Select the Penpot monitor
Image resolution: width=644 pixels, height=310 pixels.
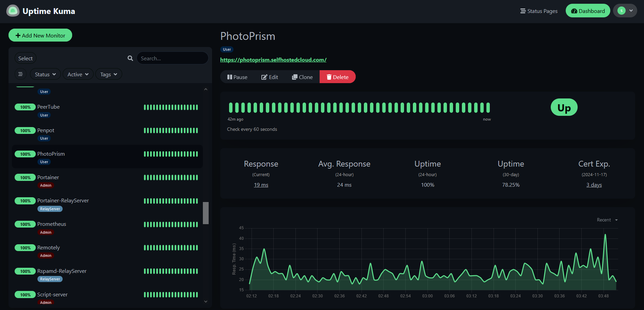(x=107, y=134)
